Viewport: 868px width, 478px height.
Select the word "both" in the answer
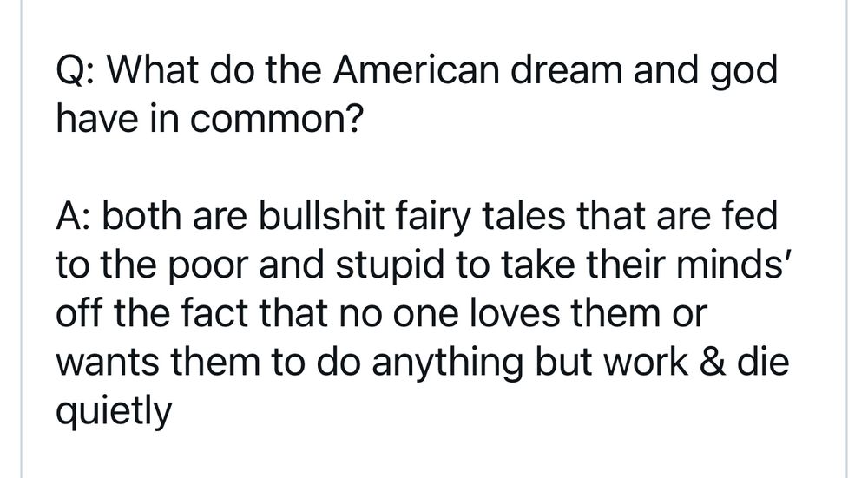coord(142,215)
